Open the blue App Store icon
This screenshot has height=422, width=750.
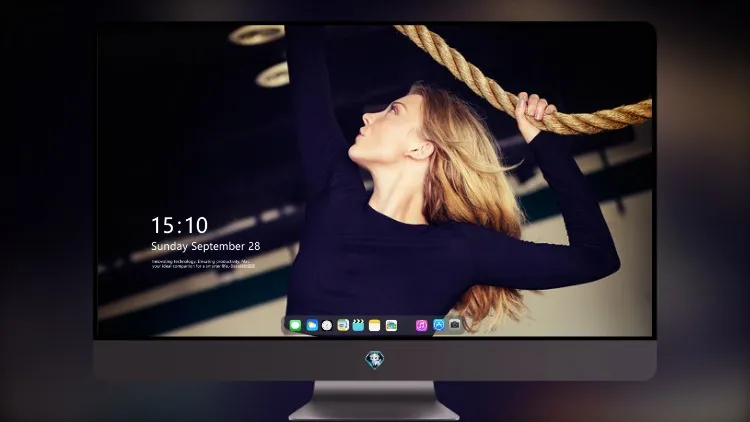(439, 325)
